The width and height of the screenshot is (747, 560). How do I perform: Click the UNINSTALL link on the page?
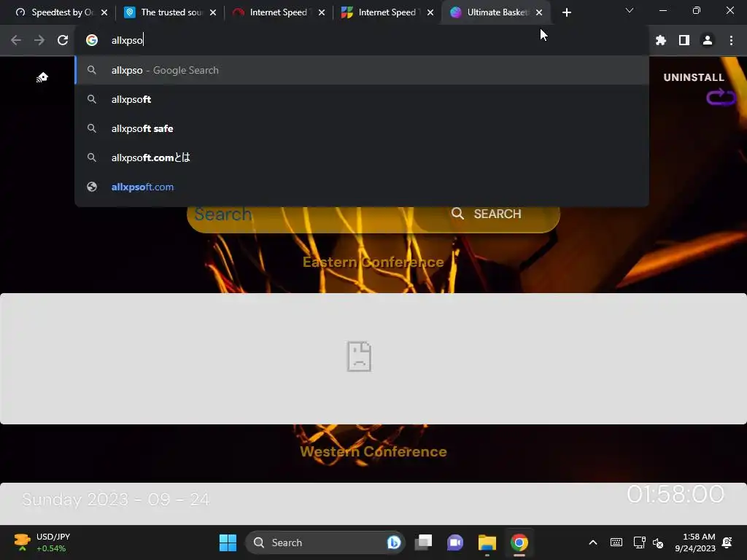point(694,77)
